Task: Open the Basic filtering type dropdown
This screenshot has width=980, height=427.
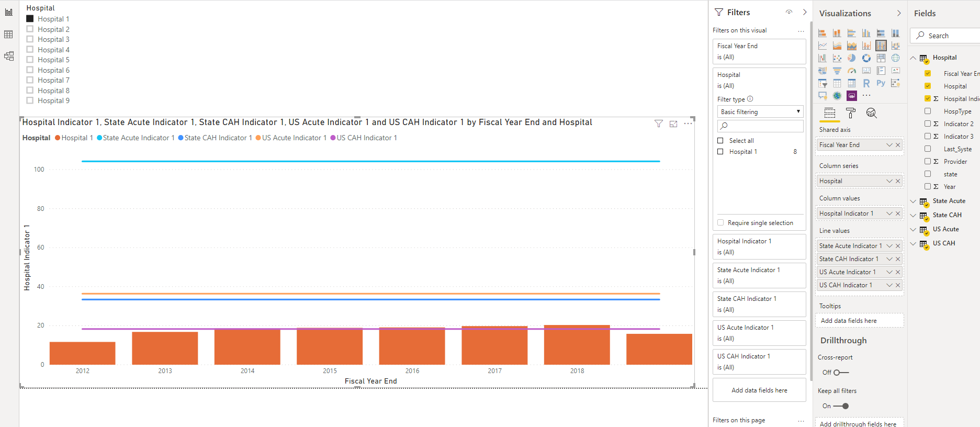Action: pyautogui.click(x=760, y=111)
